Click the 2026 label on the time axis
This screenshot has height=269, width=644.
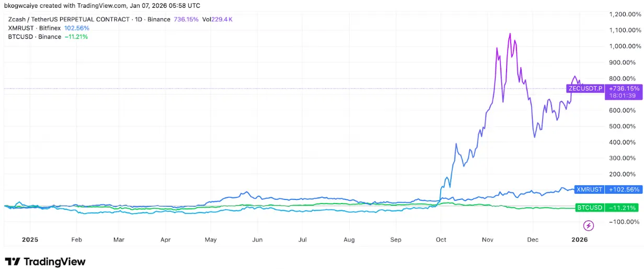pos(580,240)
